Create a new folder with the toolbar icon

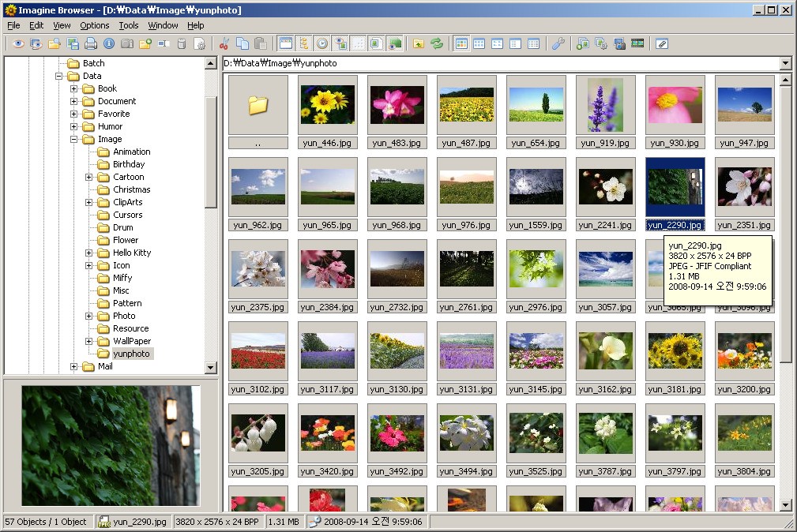click(145, 44)
